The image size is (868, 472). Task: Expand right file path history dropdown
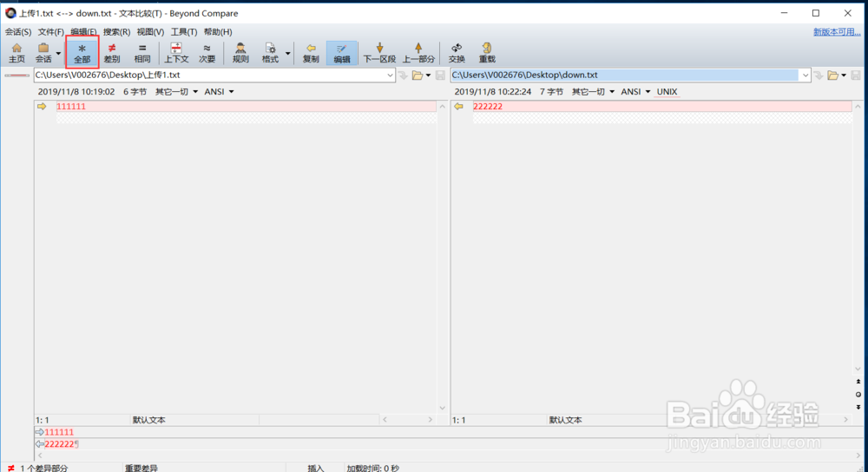click(x=805, y=75)
